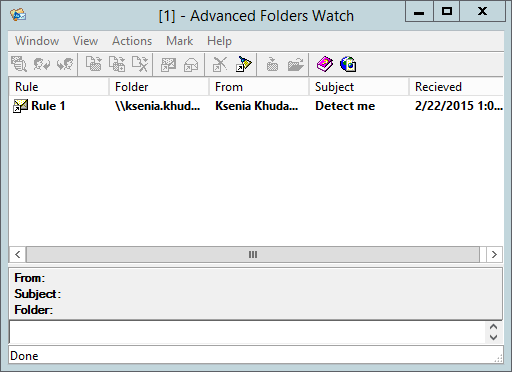Sort by the Folder column header
Viewport: 512px width, 372px height.
(159, 87)
